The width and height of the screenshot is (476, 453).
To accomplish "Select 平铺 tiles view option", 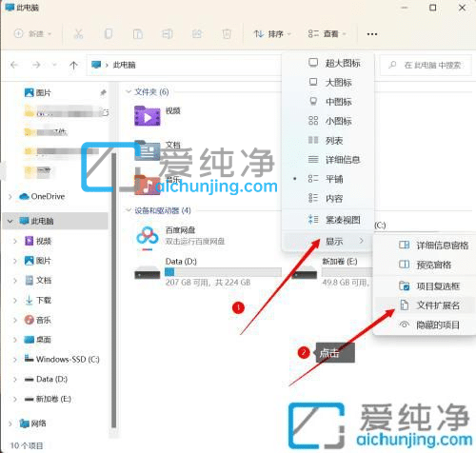I will 327,179.
